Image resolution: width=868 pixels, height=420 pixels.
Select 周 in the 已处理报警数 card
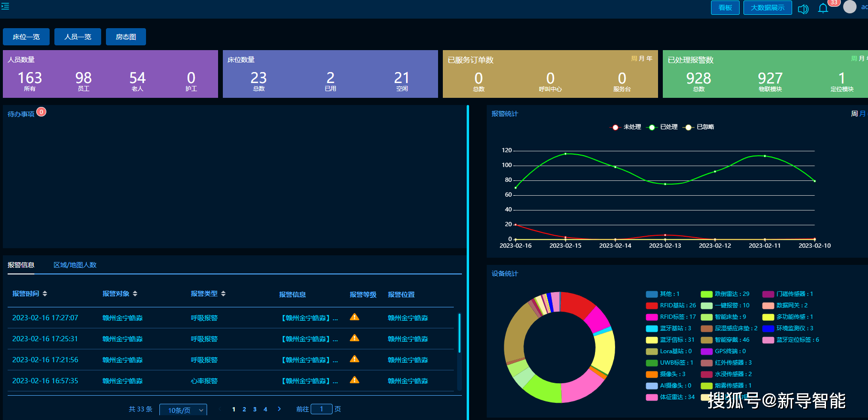854,58
